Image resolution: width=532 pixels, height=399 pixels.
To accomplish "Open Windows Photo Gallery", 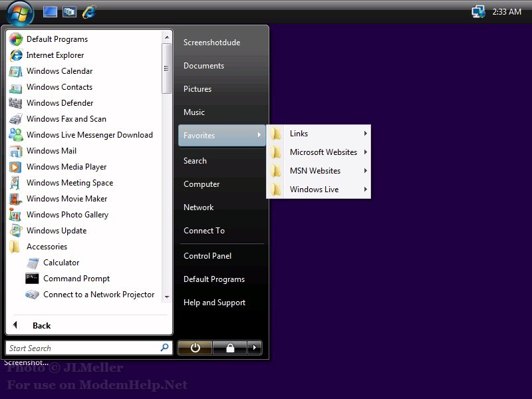I will click(67, 215).
